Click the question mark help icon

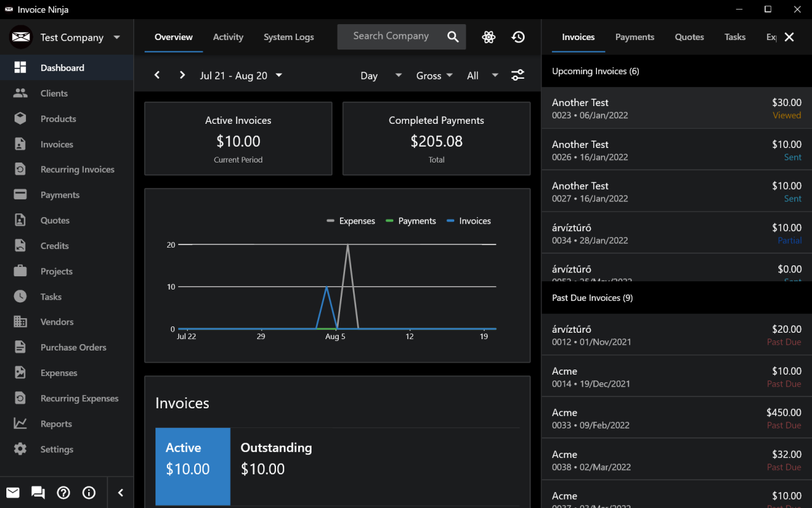(x=63, y=493)
